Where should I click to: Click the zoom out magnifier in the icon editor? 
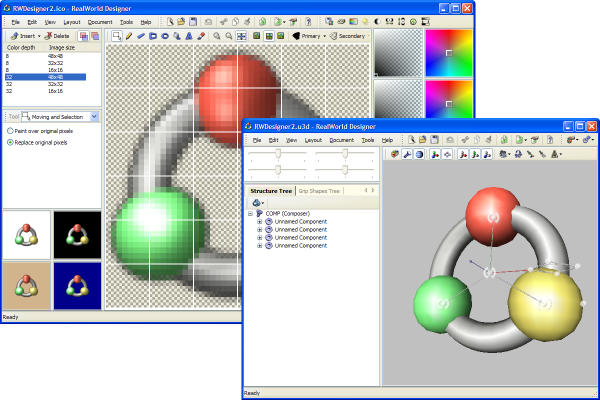coord(229,36)
